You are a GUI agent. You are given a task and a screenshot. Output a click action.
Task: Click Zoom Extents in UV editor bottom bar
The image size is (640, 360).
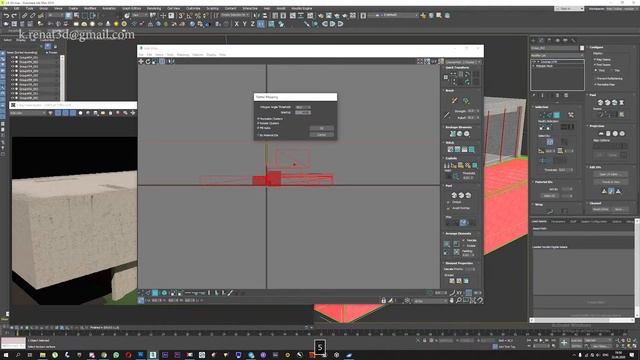pos(473,300)
